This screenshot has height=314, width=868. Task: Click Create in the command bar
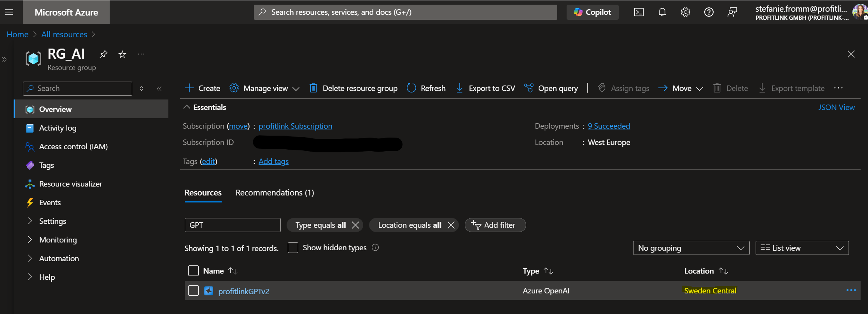click(x=202, y=88)
